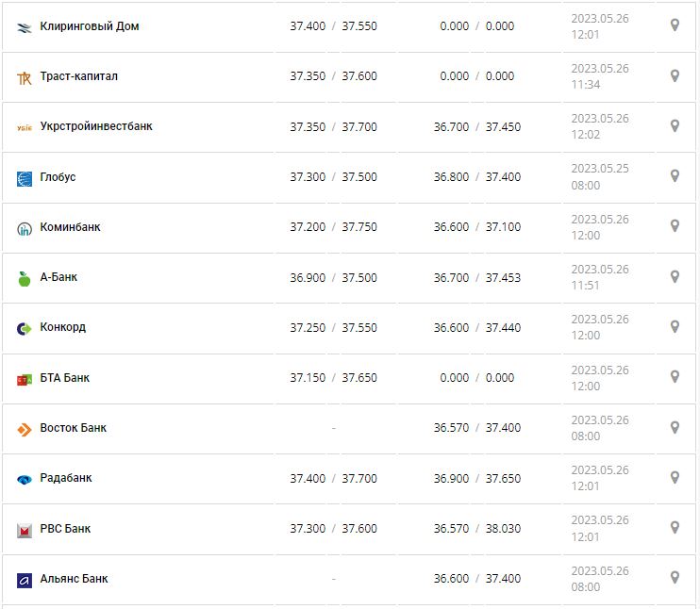Open the Траст-капитал bank page
700x609 pixels.
pos(79,76)
